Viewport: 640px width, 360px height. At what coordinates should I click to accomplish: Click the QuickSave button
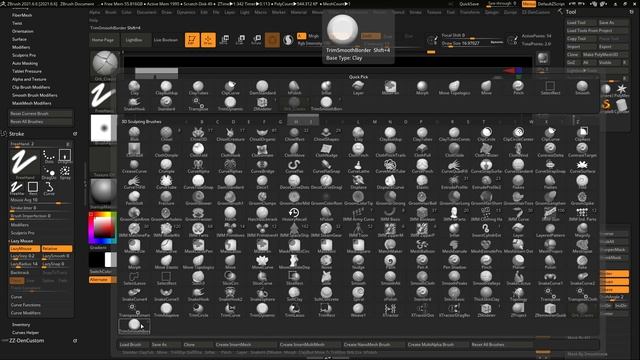[x=469, y=4]
